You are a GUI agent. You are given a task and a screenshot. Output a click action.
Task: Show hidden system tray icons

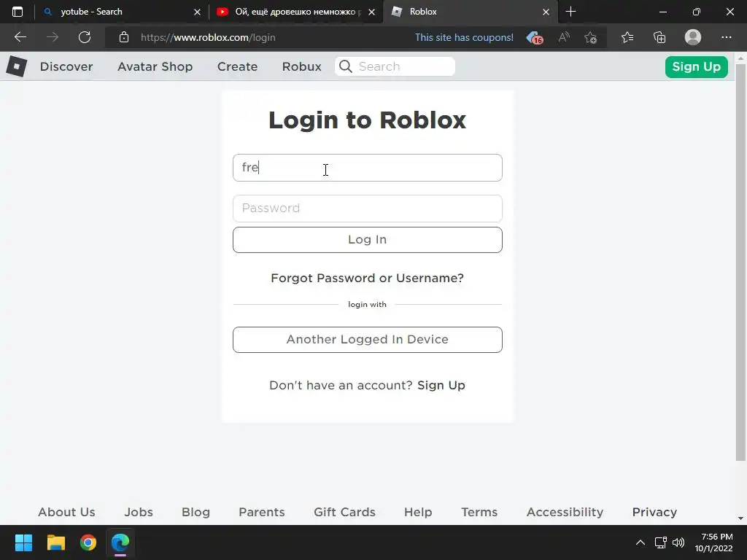[640, 542]
